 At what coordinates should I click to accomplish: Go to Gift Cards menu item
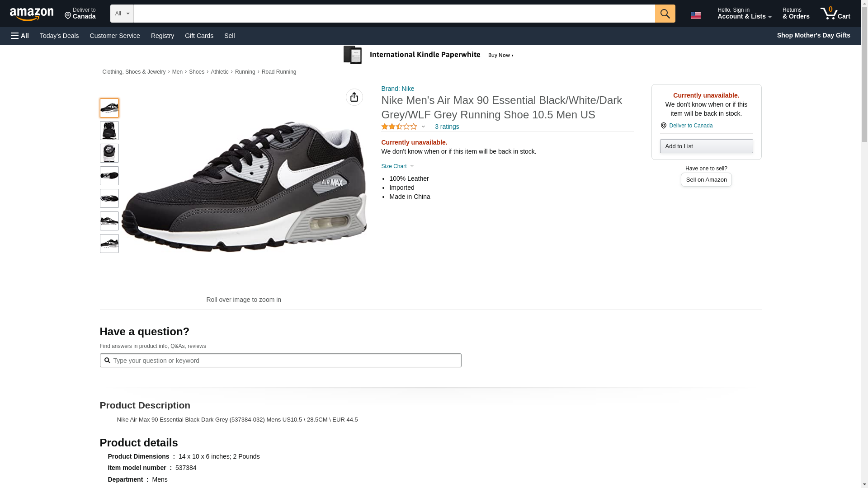coord(199,36)
